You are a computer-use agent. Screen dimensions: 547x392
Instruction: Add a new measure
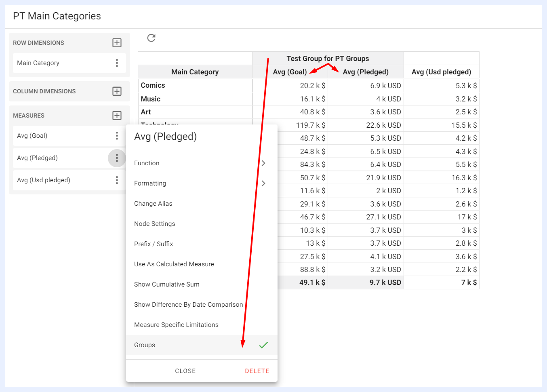[x=117, y=116]
